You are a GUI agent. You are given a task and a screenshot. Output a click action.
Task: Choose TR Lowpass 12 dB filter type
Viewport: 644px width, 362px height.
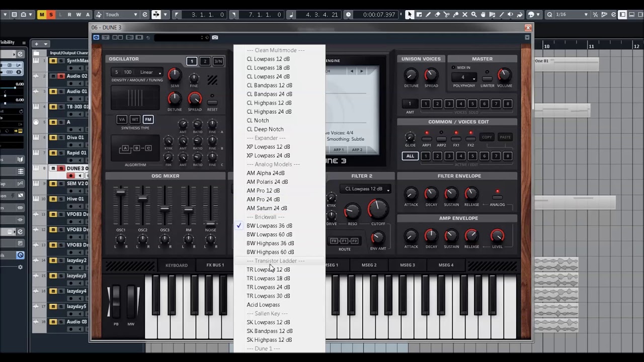click(268, 269)
